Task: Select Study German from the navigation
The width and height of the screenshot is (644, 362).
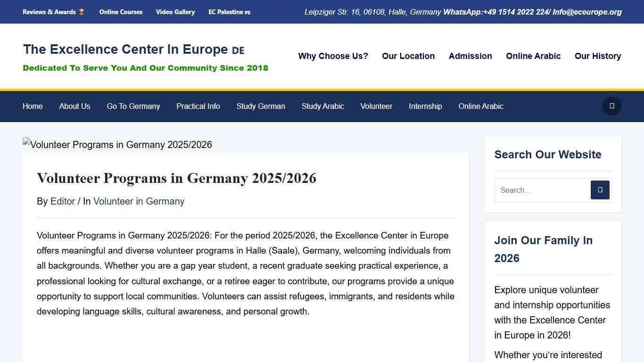Action: [x=261, y=106]
